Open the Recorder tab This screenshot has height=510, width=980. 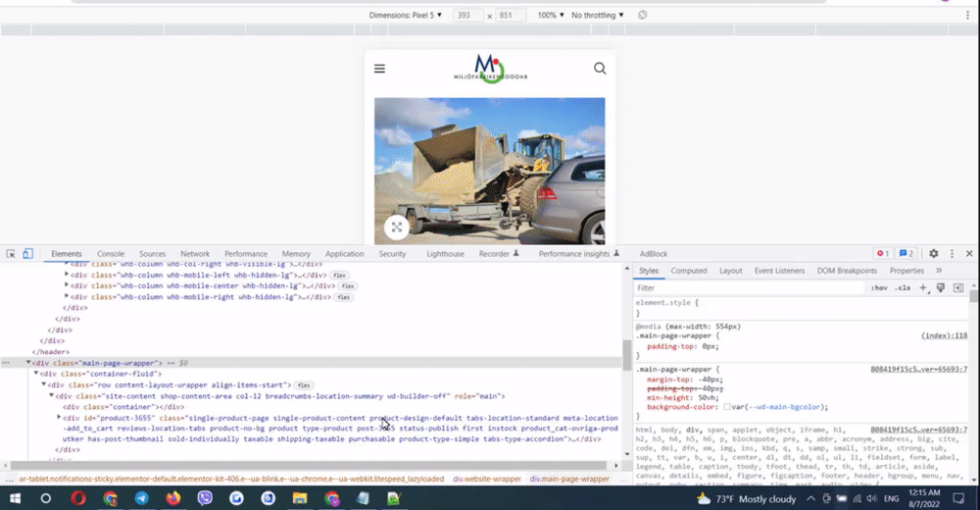click(x=499, y=253)
